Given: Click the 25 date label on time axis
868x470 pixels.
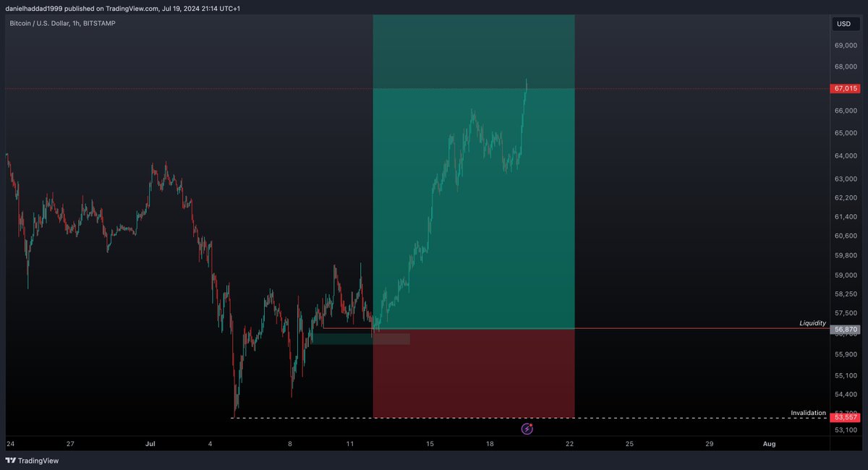Looking at the screenshot, I should (x=629, y=443).
